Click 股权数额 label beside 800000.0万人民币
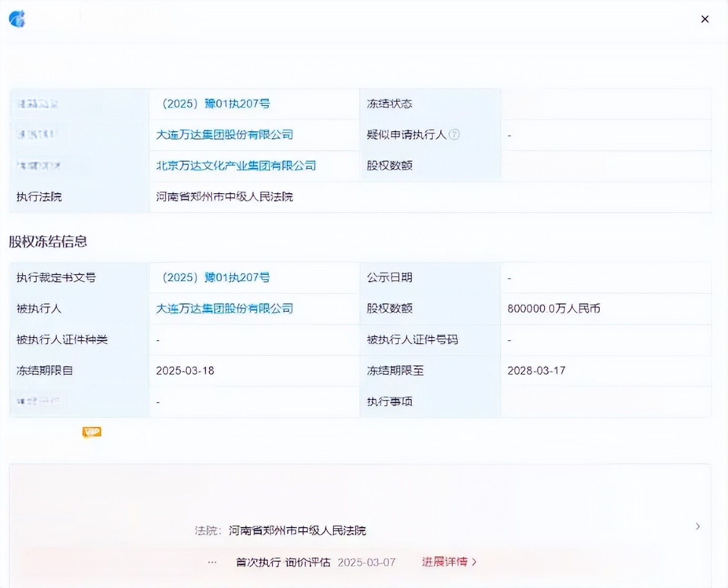 tap(390, 308)
